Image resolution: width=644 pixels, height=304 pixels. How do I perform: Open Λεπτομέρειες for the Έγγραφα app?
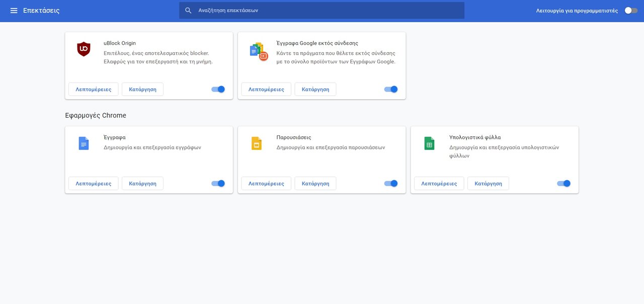coord(94,183)
